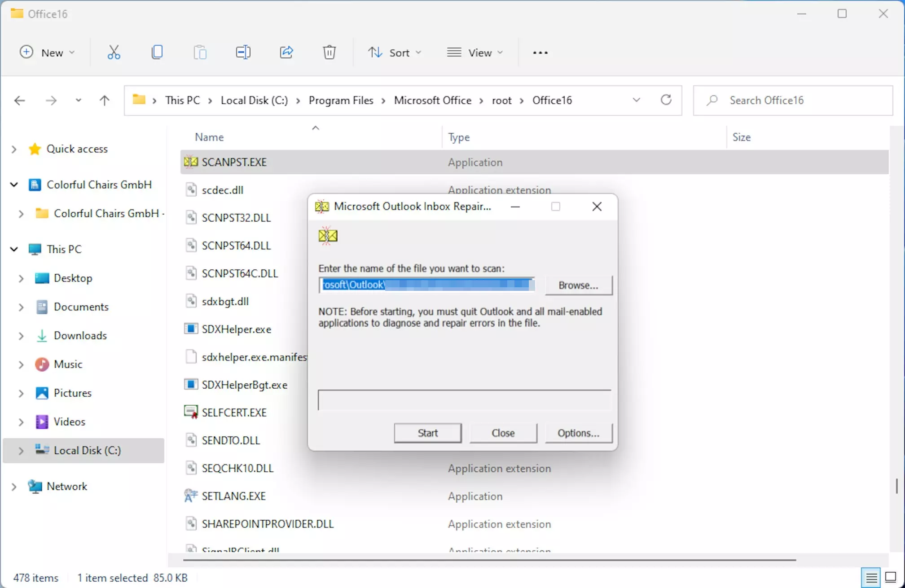Click the Paste clipboard icon

[200, 53]
